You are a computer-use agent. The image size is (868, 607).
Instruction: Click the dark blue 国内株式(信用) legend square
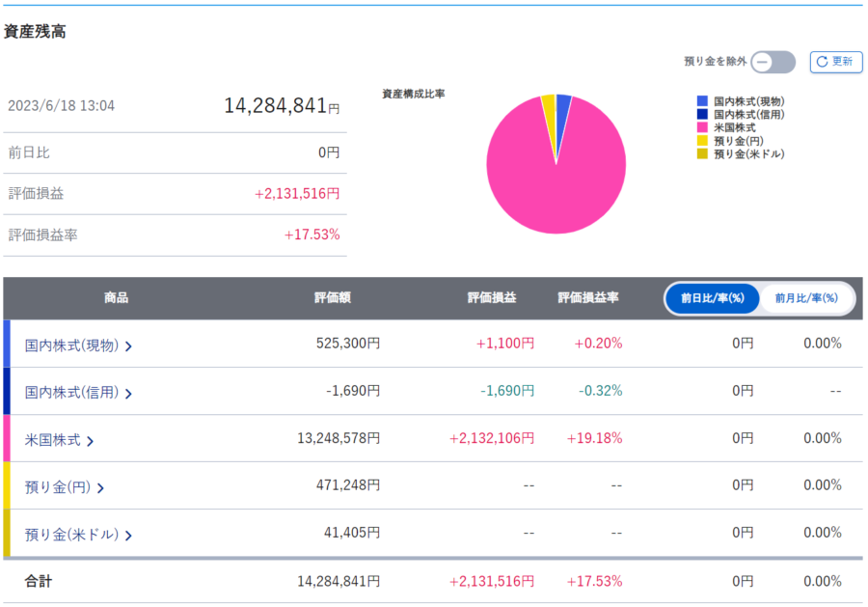click(x=703, y=115)
